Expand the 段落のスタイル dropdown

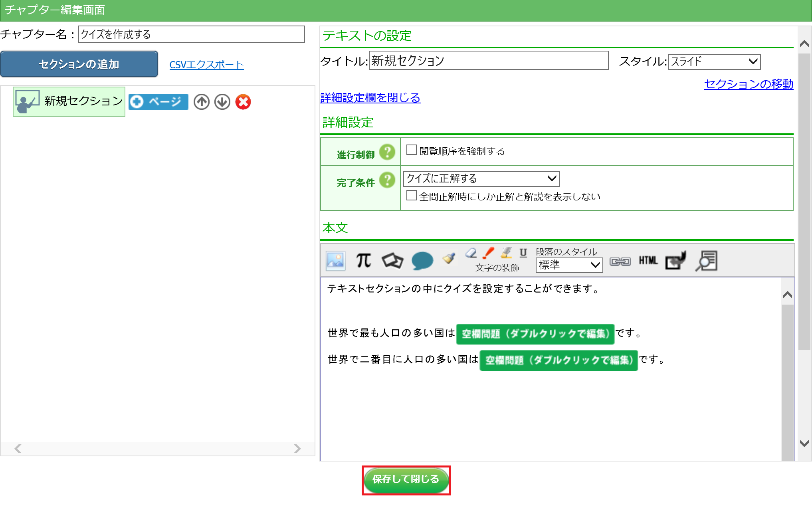[569, 265]
